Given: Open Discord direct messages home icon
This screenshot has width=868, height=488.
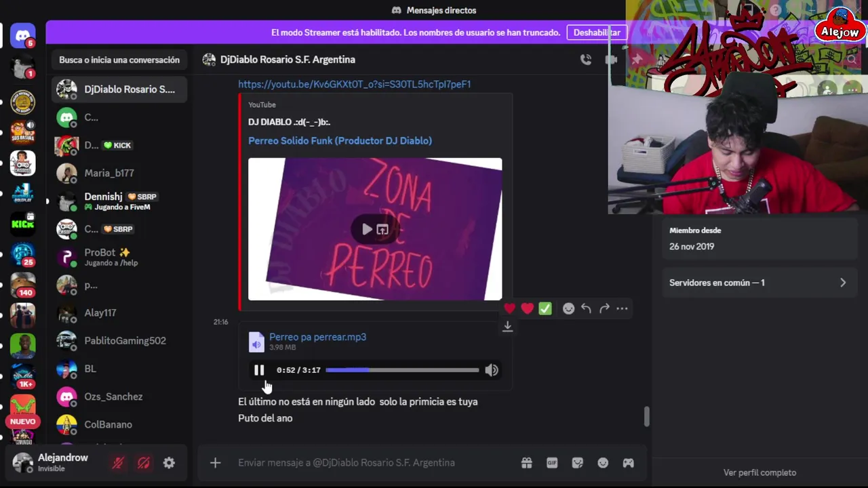Looking at the screenshot, I should 22,35.
